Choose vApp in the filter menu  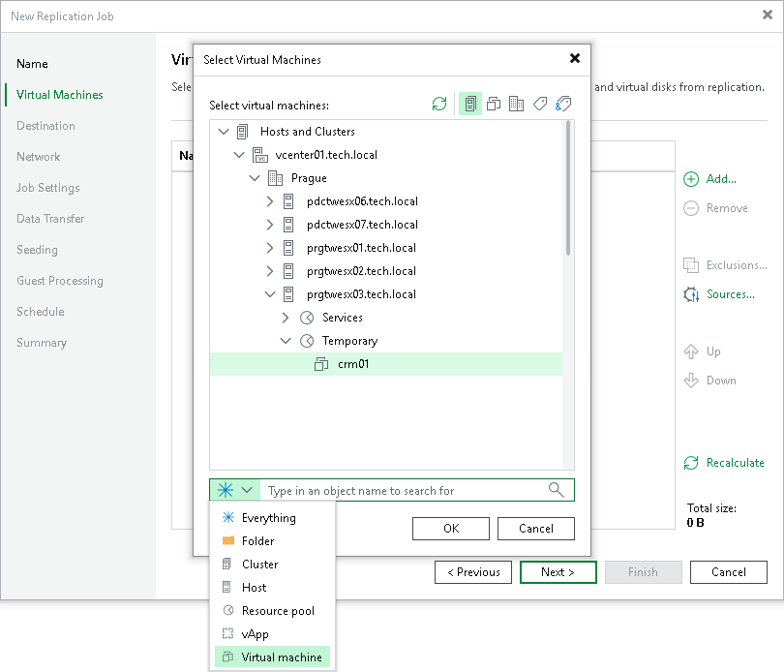point(273,634)
